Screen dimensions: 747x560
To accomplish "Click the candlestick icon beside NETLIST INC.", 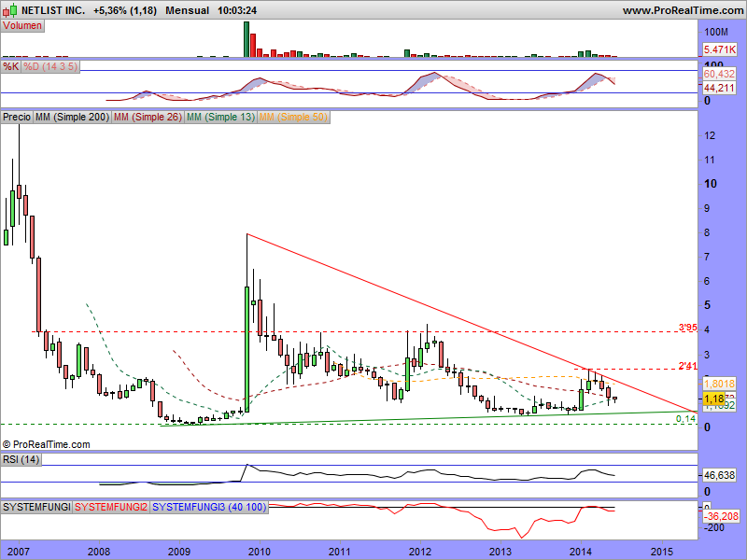I will (9, 10).
